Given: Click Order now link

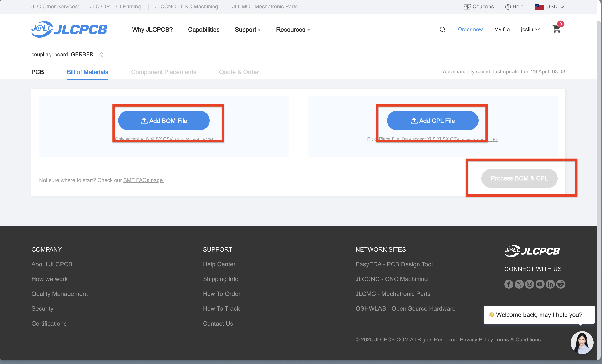Looking at the screenshot, I should click(470, 30).
